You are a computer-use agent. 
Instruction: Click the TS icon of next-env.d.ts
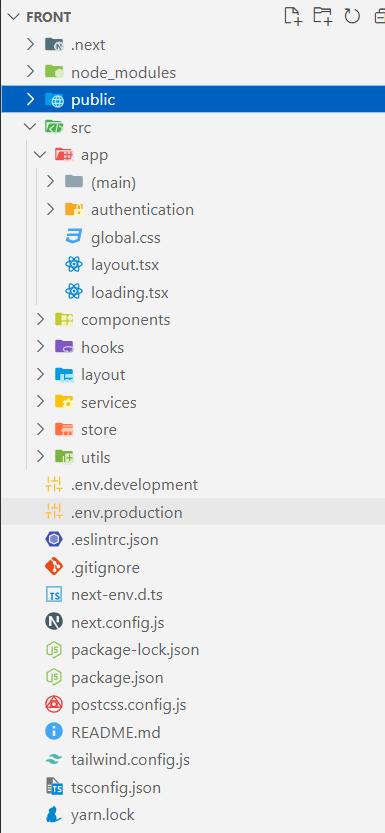(54, 595)
